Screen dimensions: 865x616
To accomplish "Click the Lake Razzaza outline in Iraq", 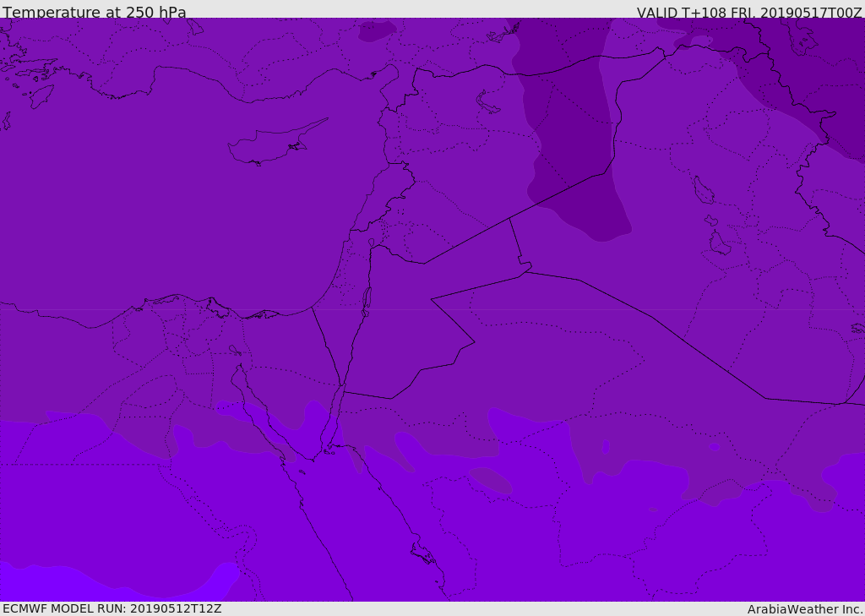I will pos(720,243).
